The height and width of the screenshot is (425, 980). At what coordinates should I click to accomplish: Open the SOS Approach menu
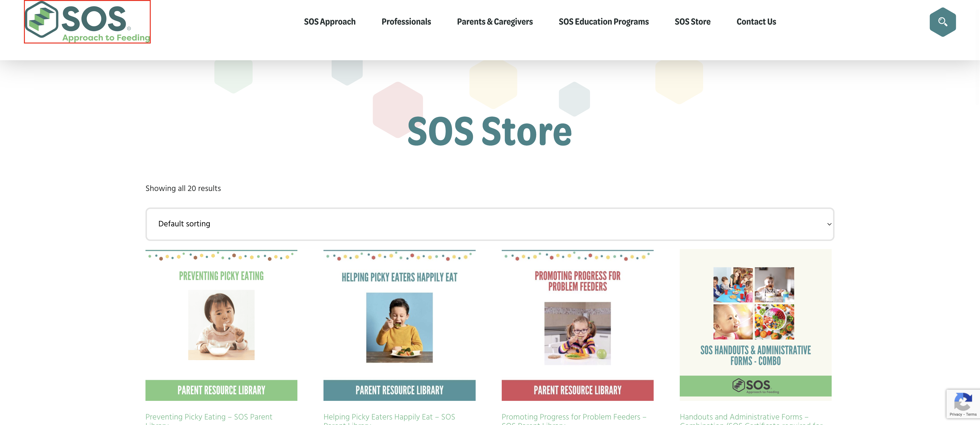point(329,22)
